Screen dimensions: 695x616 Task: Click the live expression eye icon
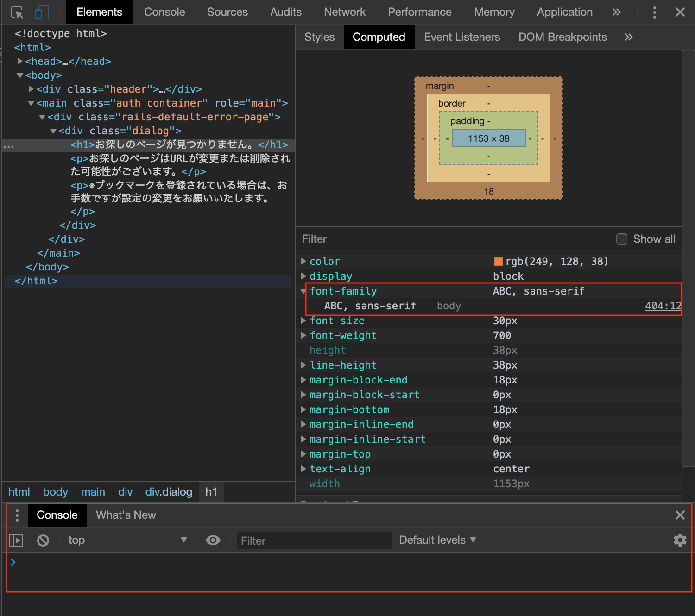point(213,540)
